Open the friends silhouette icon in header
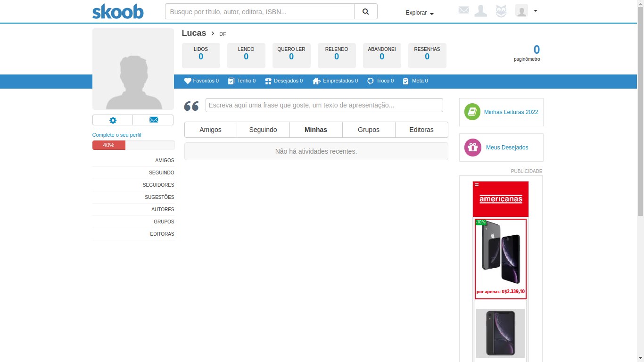Viewport: 644px width, 362px height. tap(481, 11)
